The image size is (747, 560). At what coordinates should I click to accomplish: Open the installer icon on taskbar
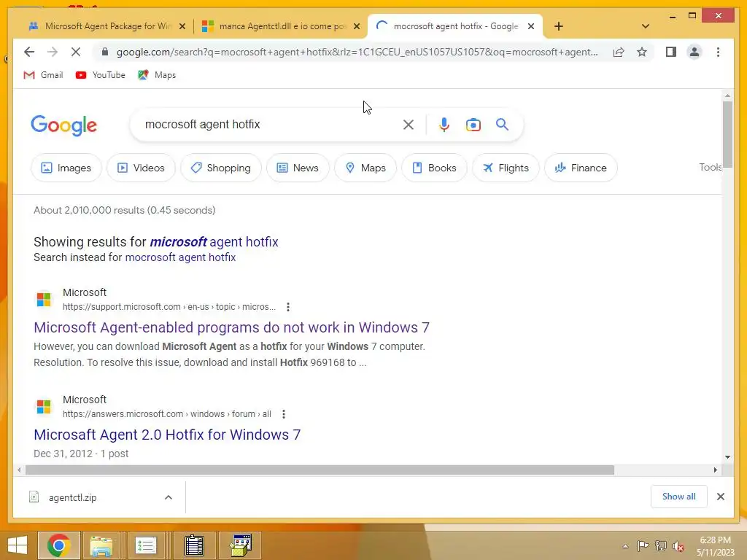(241, 545)
